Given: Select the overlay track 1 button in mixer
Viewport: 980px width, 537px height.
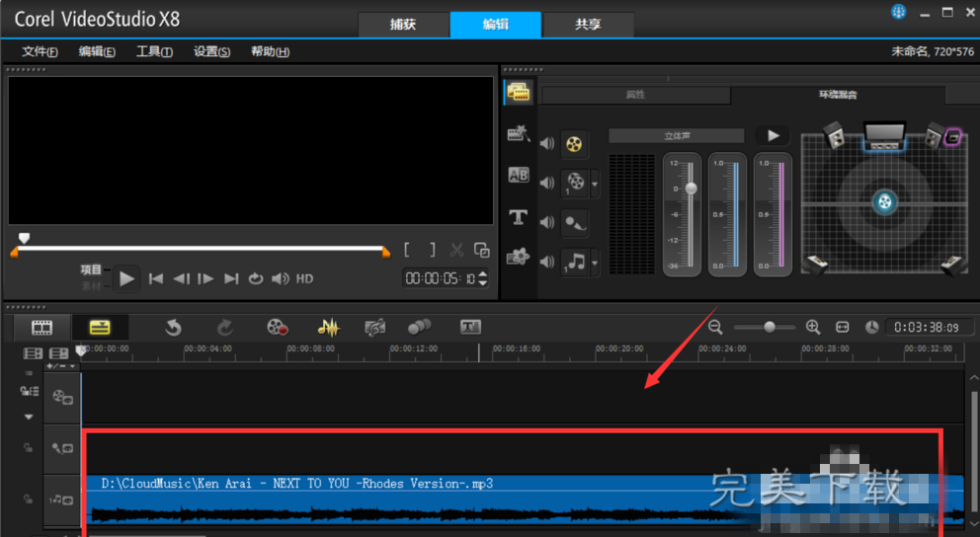Looking at the screenshot, I should point(574,183).
